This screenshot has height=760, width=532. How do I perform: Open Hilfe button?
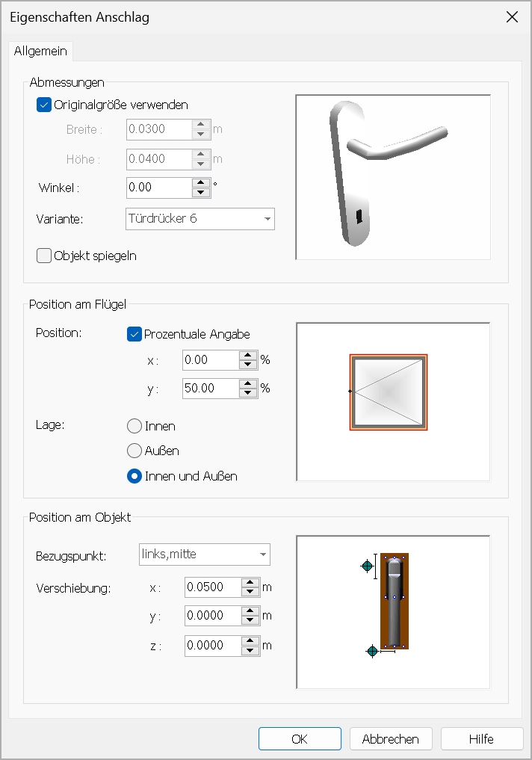click(482, 738)
